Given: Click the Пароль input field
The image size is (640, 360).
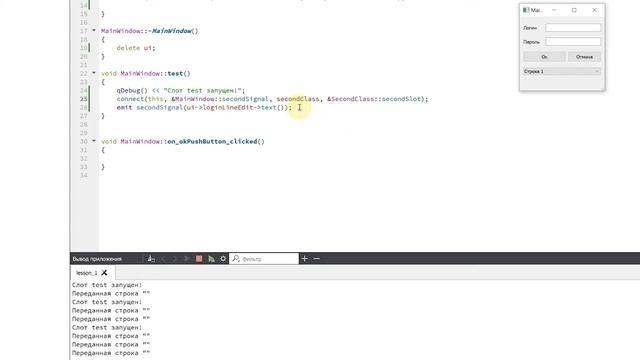Looking at the screenshot, I should (x=573, y=42).
